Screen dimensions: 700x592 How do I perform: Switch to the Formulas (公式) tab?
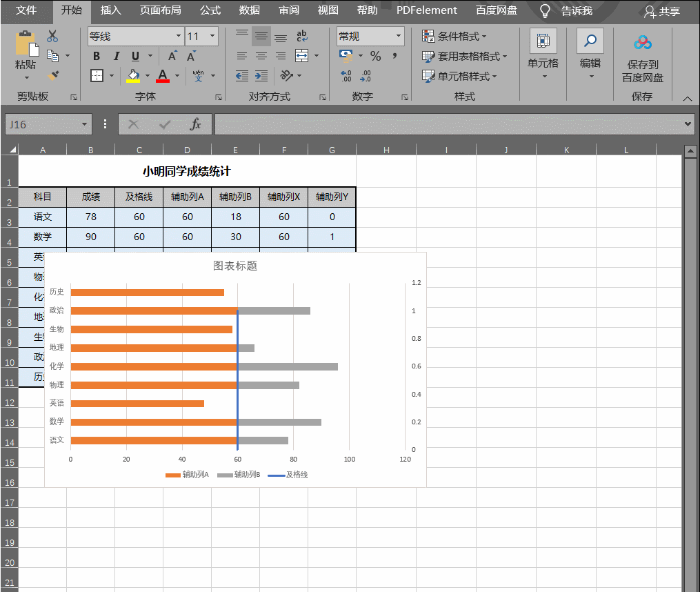[210, 10]
